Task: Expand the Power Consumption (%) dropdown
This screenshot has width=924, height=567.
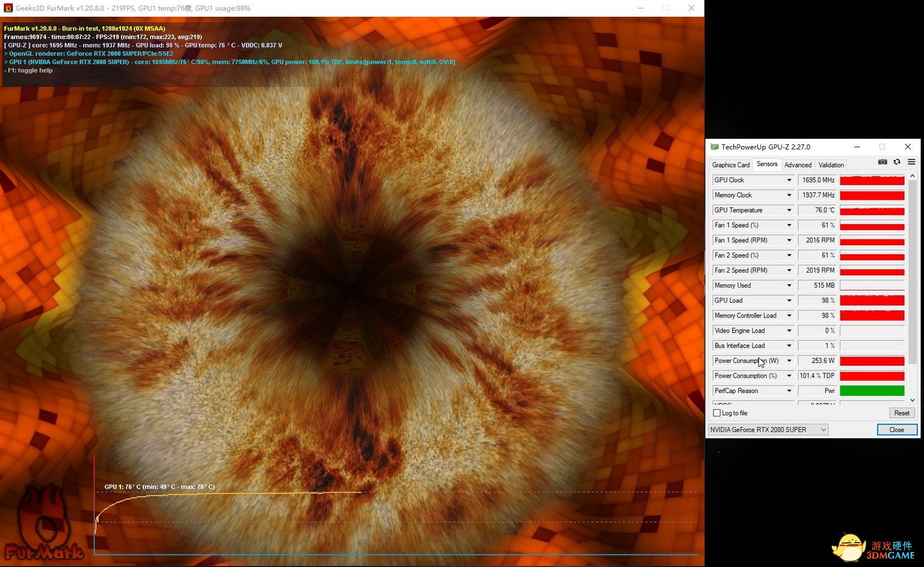Action: pos(789,376)
